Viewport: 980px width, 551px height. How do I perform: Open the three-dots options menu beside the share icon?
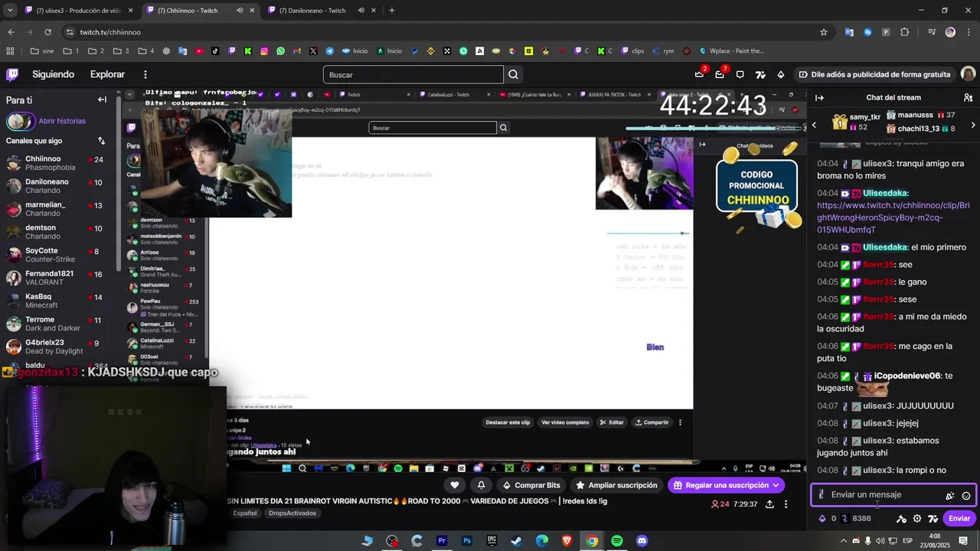point(786,504)
